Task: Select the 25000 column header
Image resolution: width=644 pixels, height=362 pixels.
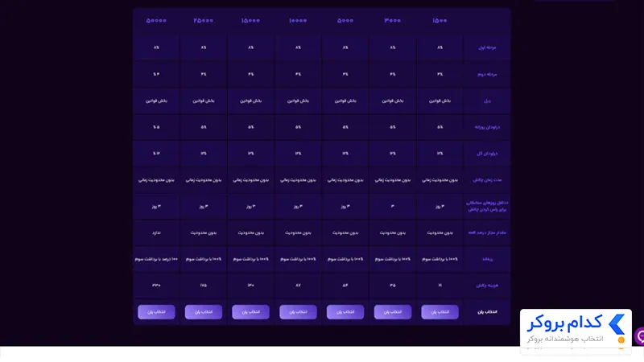Action: (204, 21)
